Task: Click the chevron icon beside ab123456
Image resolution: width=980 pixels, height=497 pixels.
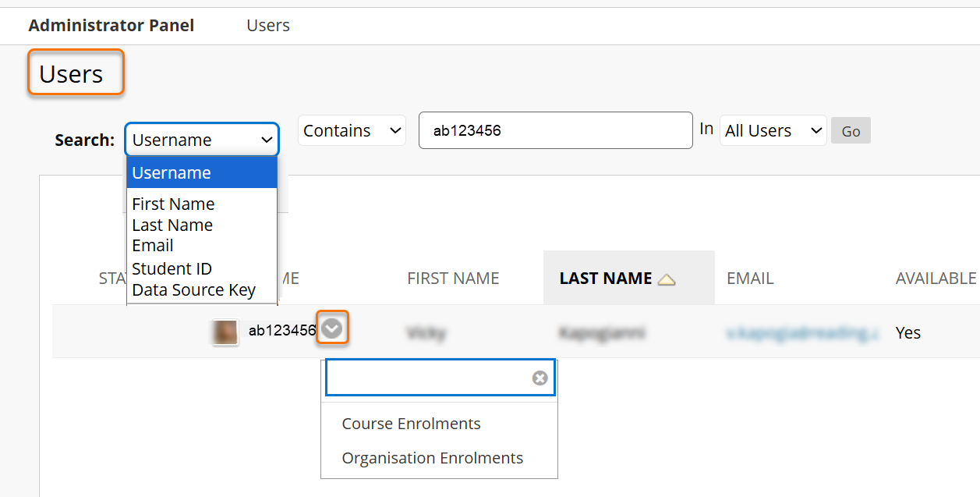Action: 332,329
